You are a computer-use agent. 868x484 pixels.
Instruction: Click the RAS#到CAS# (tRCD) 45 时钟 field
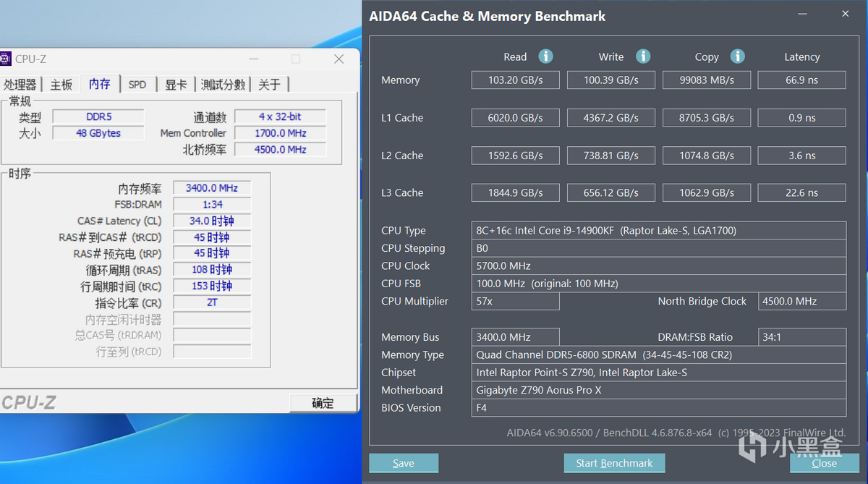pos(212,237)
